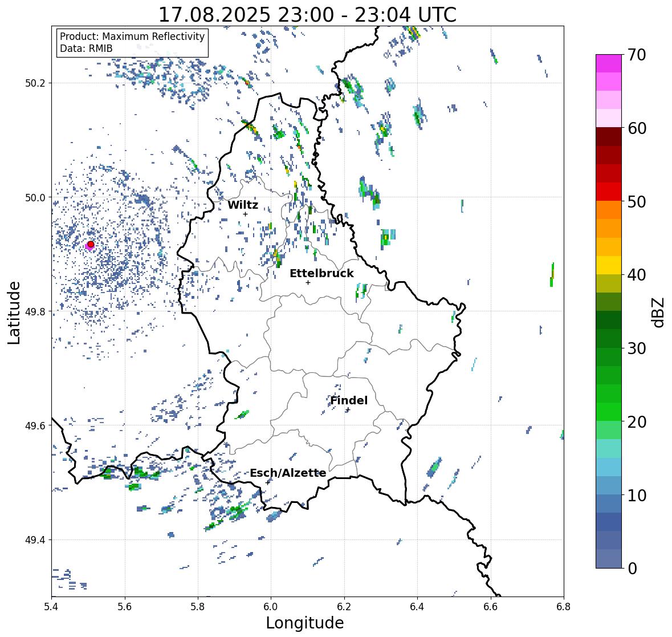Click the bright green colorbar segment above 20
Viewport: 672px width, 637px height.
(609, 412)
